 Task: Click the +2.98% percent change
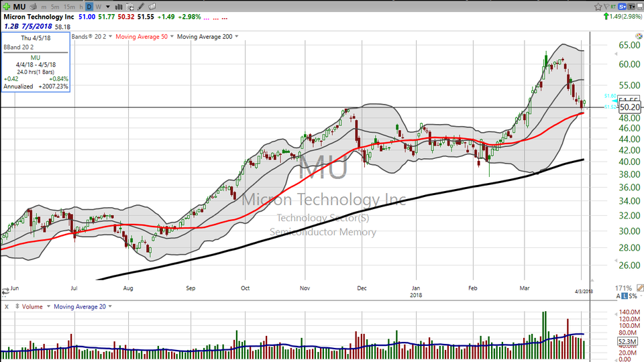pyautogui.click(x=189, y=17)
